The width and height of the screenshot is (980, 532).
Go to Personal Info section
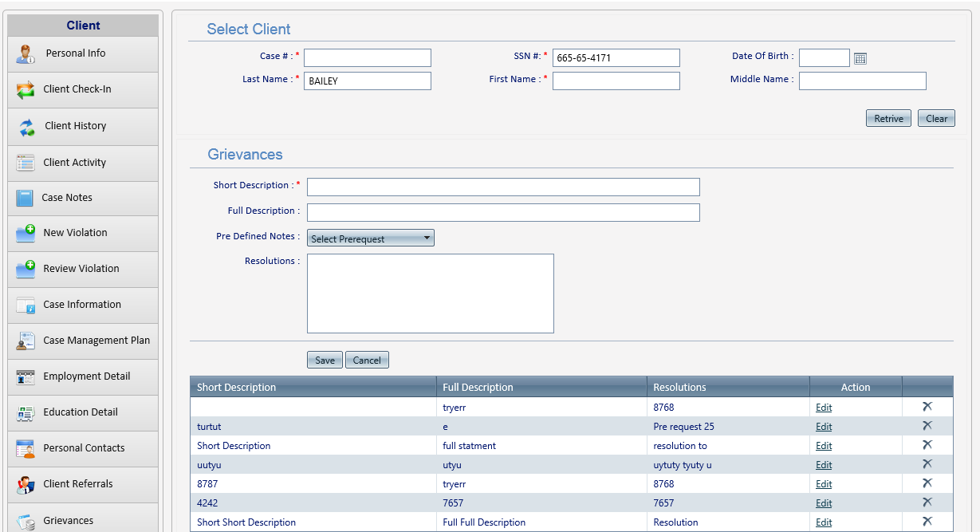point(83,54)
